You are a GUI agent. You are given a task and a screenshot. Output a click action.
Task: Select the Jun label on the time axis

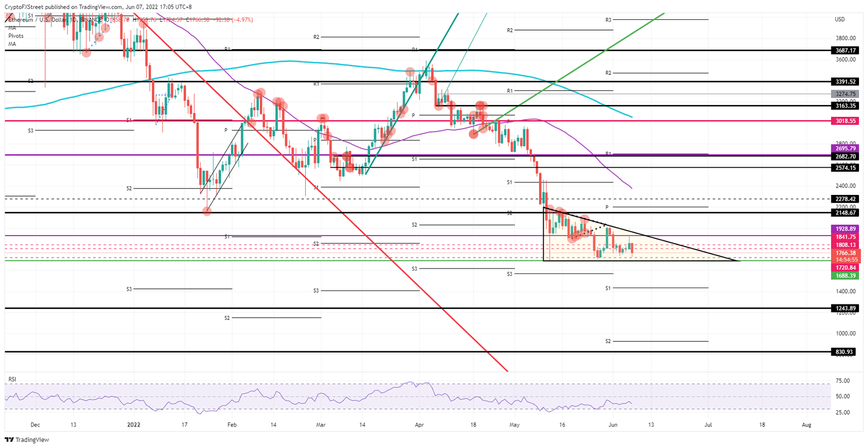tap(613, 423)
